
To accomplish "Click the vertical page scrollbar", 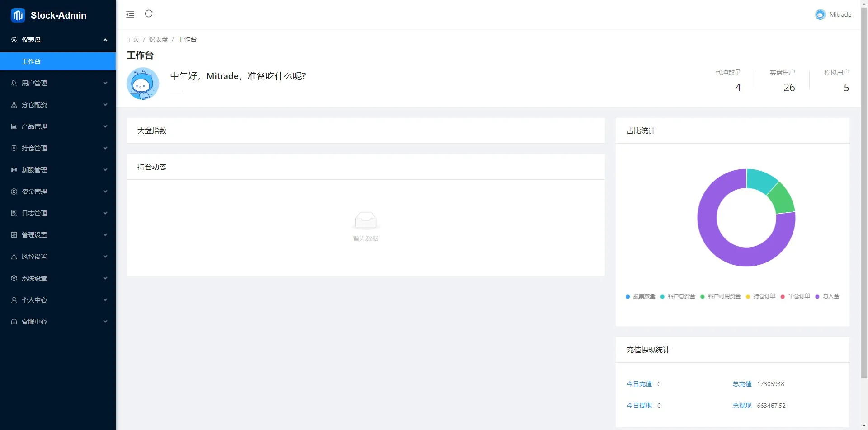I will tap(864, 181).
